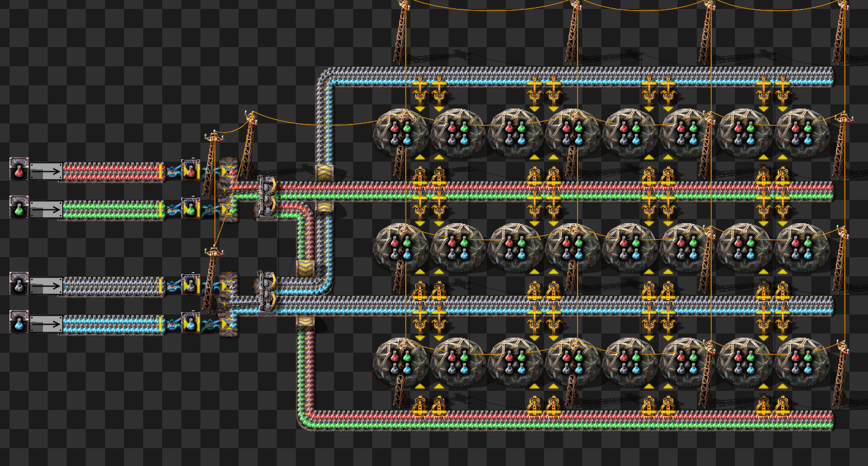This screenshot has width=868, height=466.
Task: Select the leftmost inserter under the top gray-blue belt
Action: click(x=419, y=94)
